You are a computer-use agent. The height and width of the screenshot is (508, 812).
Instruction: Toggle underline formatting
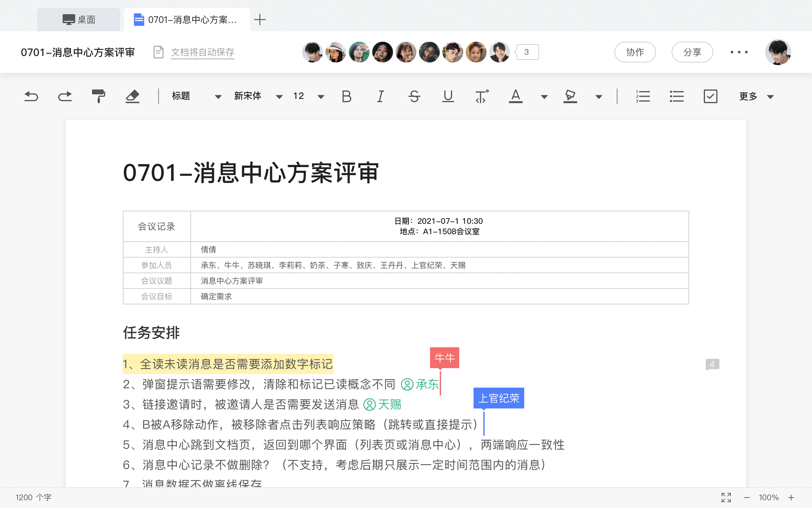pos(448,97)
